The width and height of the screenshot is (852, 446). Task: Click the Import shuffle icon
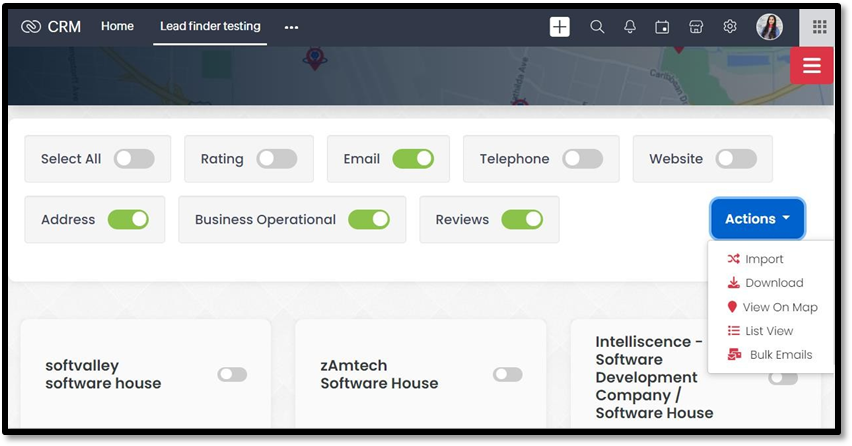[733, 259]
